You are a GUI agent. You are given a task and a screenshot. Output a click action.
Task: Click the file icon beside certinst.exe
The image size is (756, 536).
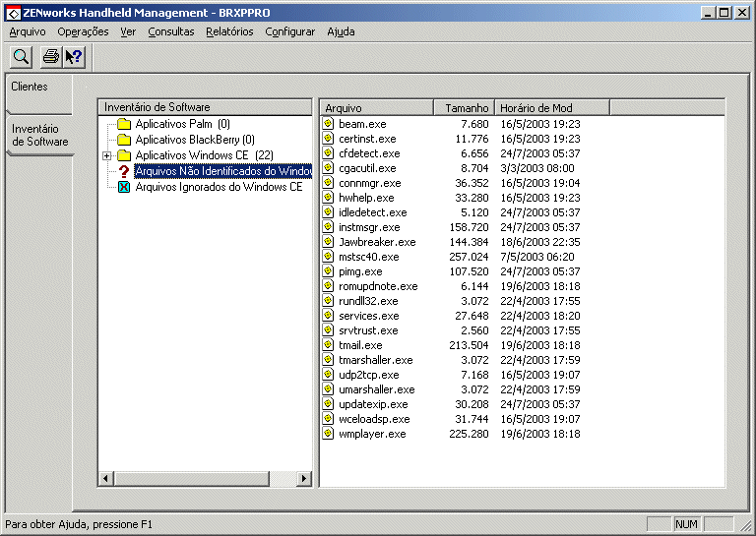click(x=329, y=139)
